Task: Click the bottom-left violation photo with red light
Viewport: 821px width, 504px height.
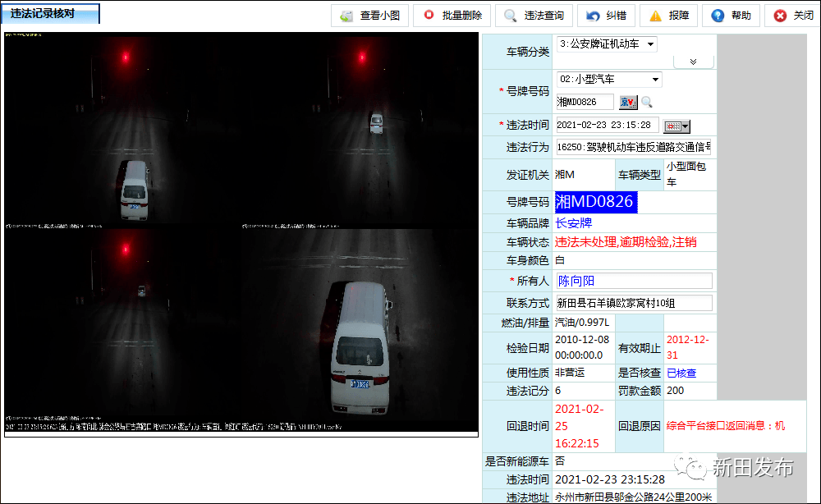Action: coord(122,324)
